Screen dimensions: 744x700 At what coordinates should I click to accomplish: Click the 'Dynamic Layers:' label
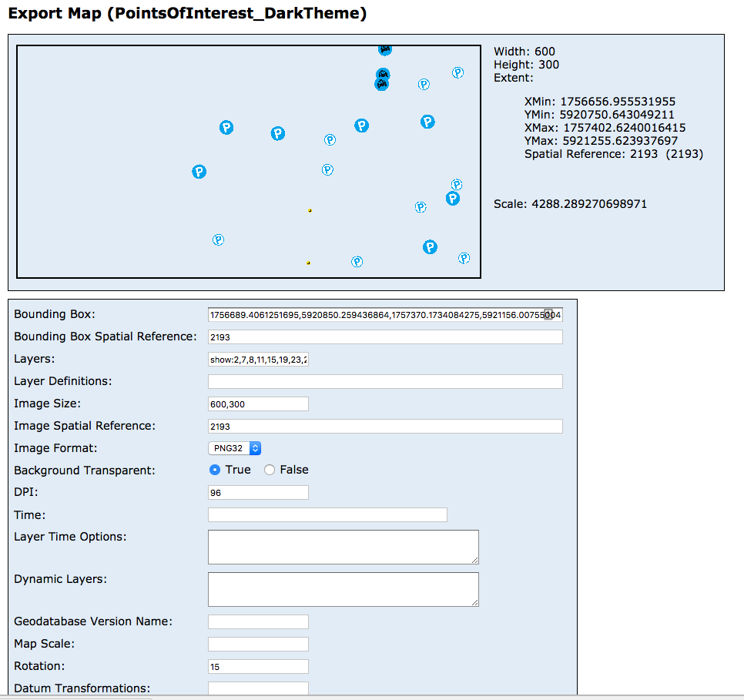[x=60, y=579]
